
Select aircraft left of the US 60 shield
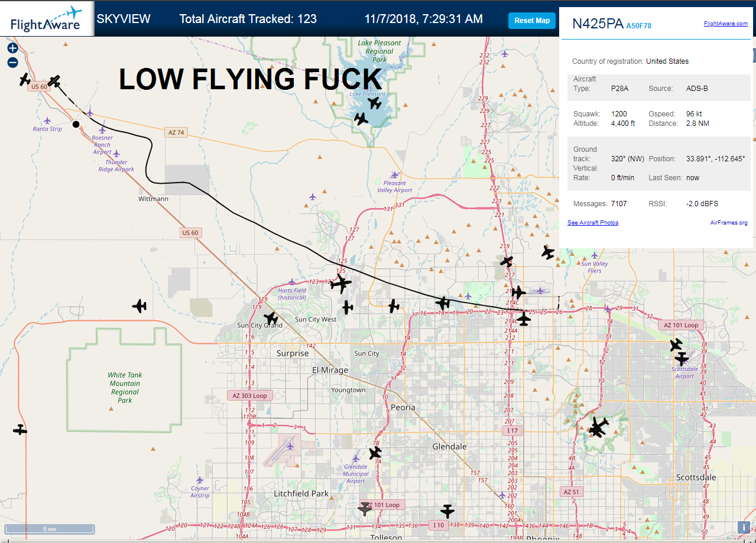point(24,79)
